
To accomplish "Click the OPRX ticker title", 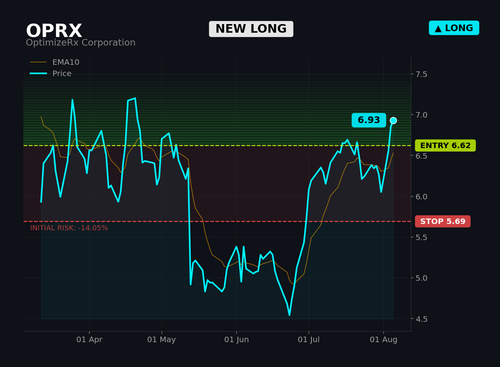I will point(54,31).
